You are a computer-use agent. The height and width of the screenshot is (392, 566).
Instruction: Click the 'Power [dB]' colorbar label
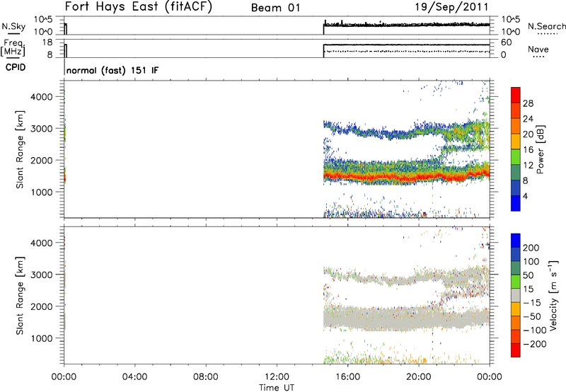(x=540, y=149)
